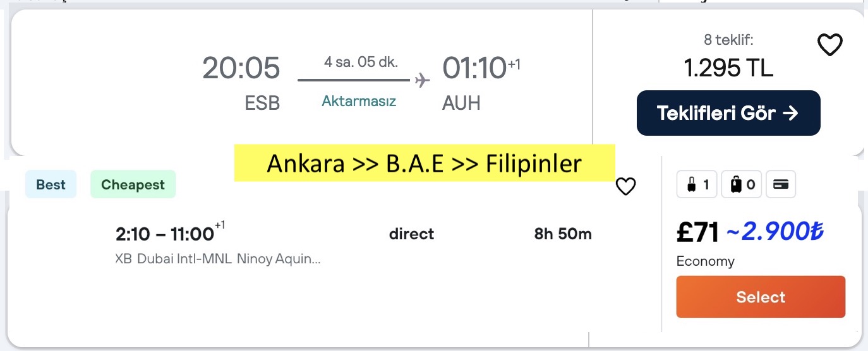Image resolution: width=868 pixels, height=351 pixels.
Task: Select the Cheapest tag
Action: click(x=133, y=185)
